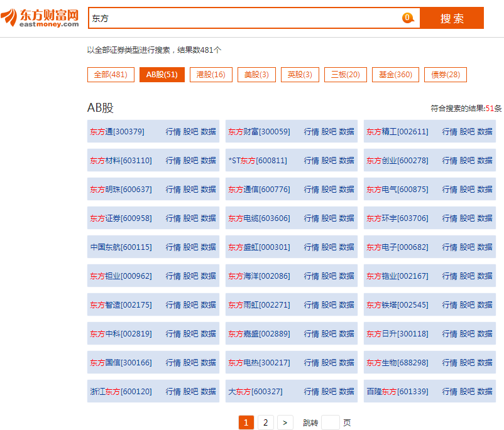Click 股吧 for 东方证券[600958]

tap(190, 218)
